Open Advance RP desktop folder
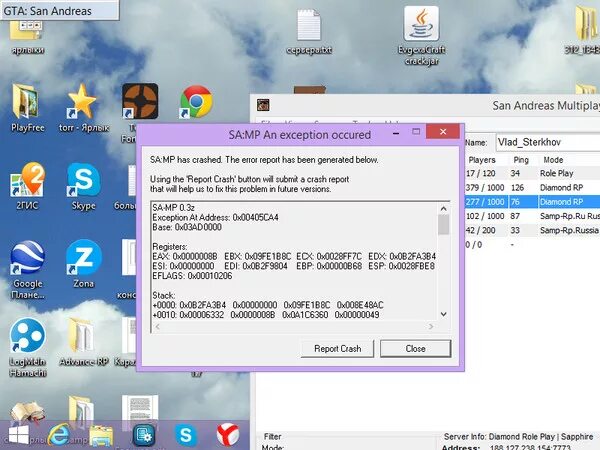Viewport: 600px width, 450px height. (83, 342)
